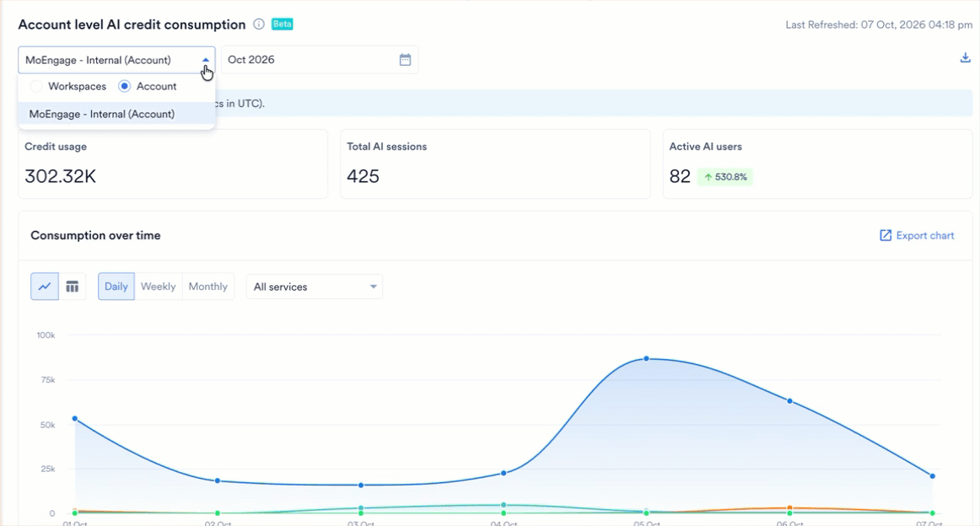Screen dimensions: 980x526
Task: Switch to line chart view icon
Action: 45,287
